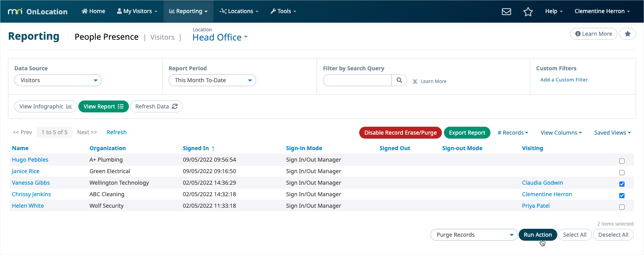Click the Run Action button

[538, 235]
